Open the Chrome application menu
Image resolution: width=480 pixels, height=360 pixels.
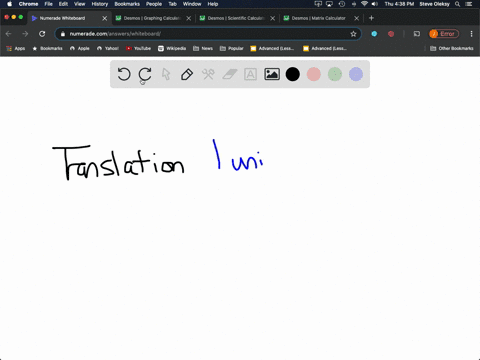(28, 4)
